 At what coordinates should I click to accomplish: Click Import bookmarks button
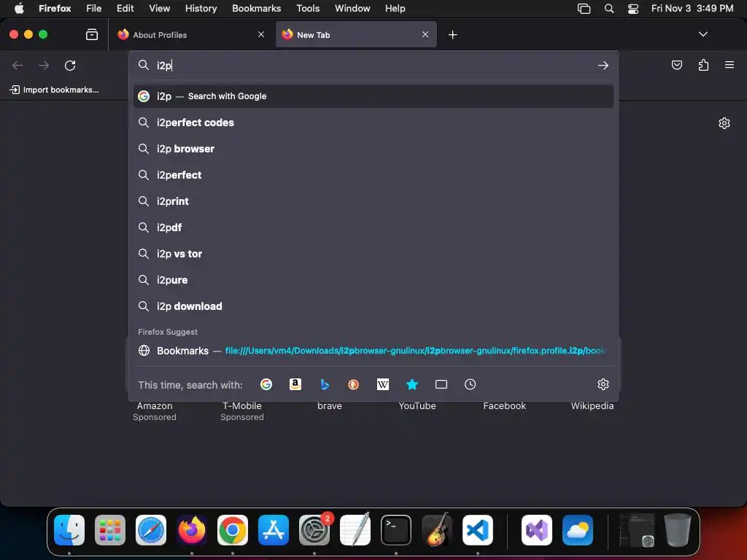point(54,90)
